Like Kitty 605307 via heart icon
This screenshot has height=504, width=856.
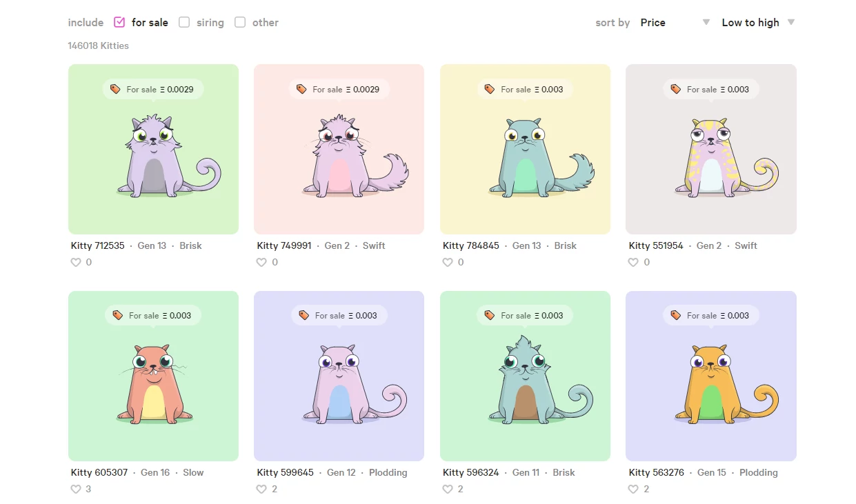click(x=76, y=489)
